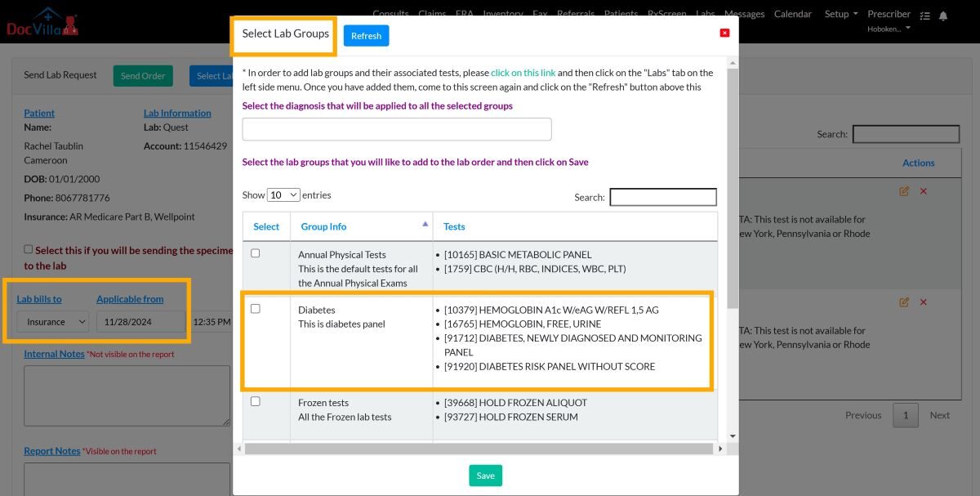Image resolution: width=980 pixels, height=496 pixels.
Task: Go to Messages in the navigation bar
Action: (x=744, y=14)
